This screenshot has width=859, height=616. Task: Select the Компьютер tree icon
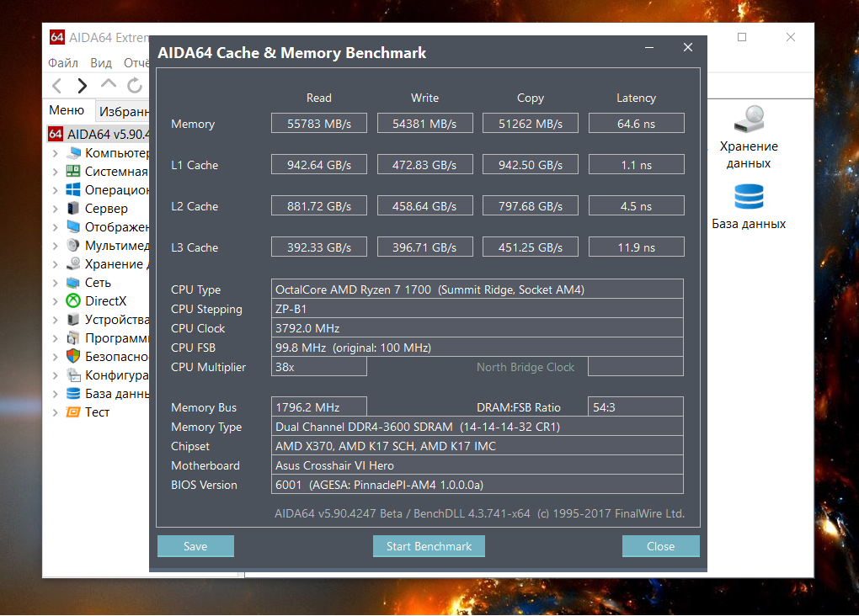73,153
